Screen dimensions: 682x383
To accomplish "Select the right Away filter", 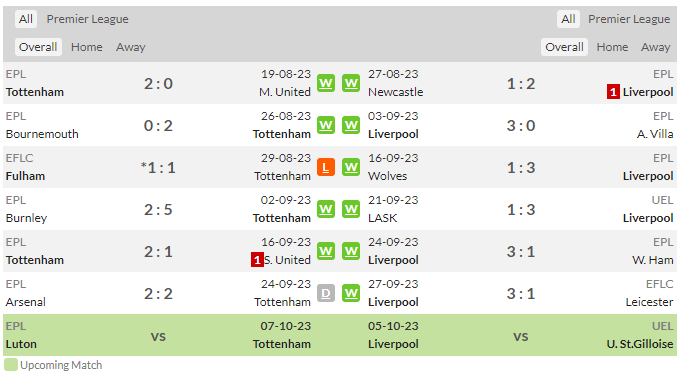I will (x=655, y=47).
